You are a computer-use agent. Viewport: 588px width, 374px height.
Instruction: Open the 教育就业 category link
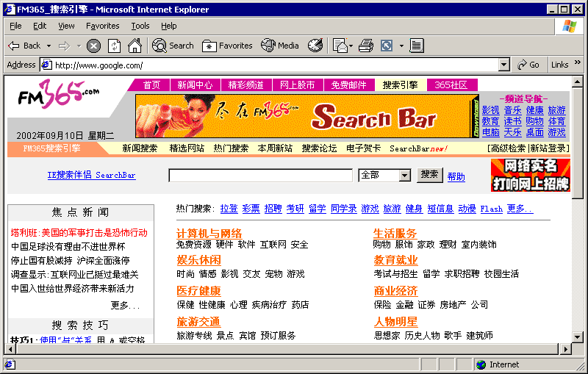(x=395, y=260)
